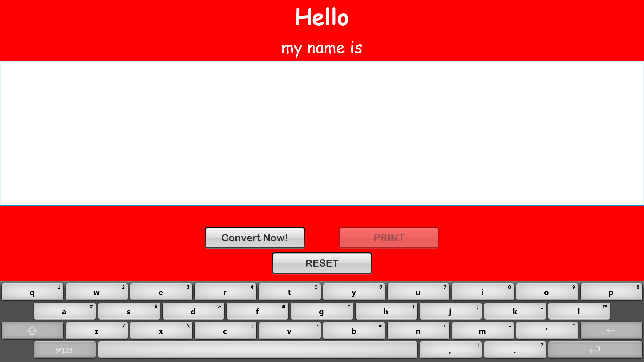Select letter r on keyboard
The width and height of the screenshot is (644, 362).
pyautogui.click(x=225, y=292)
